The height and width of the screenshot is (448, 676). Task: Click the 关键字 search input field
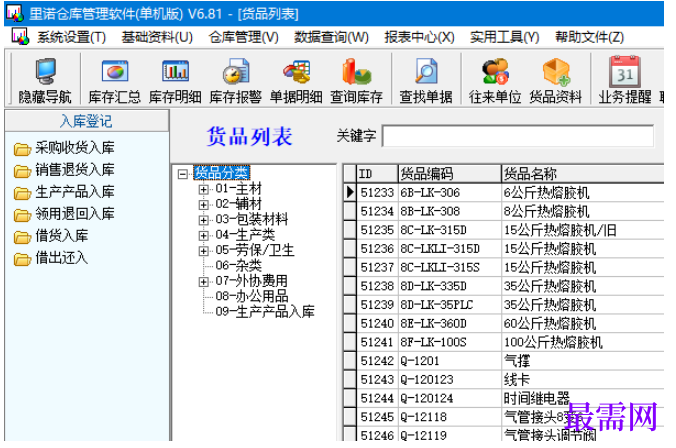pos(518,136)
